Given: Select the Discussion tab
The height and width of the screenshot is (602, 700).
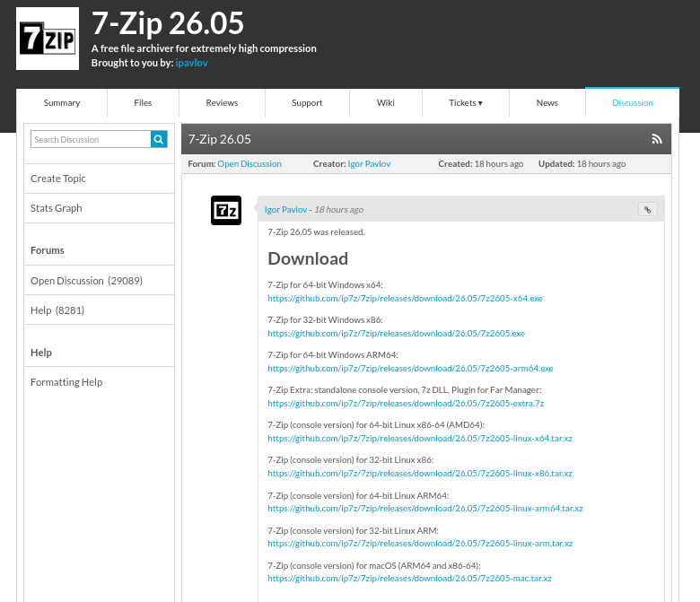Looking at the screenshot, I should [632, 102].
